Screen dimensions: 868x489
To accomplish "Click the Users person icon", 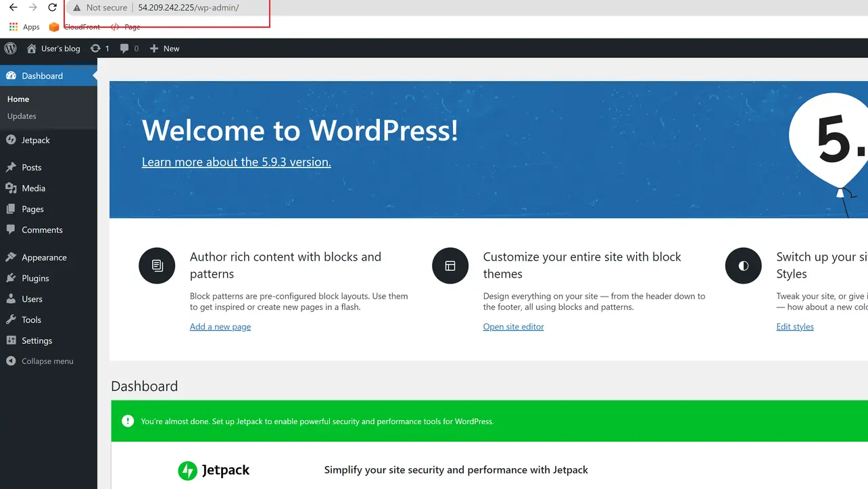I will point(11,299).
